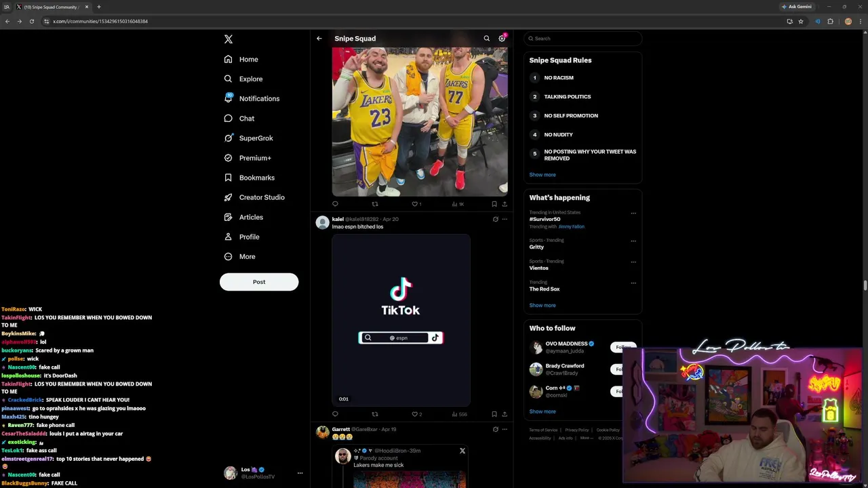Click the Post button
The image size is (868, 488).
[259, 282]
